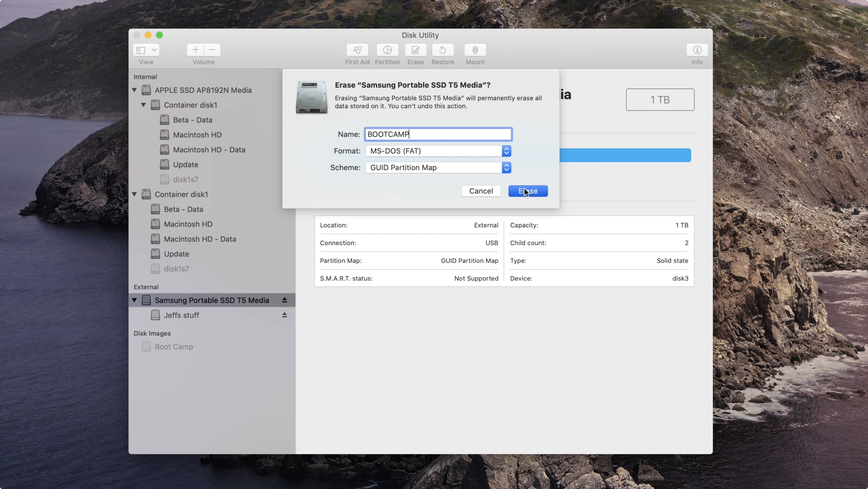This screenshot has width=868, height=489.
Task: Select Boot Camp under Disk Images
Action: 174,347
